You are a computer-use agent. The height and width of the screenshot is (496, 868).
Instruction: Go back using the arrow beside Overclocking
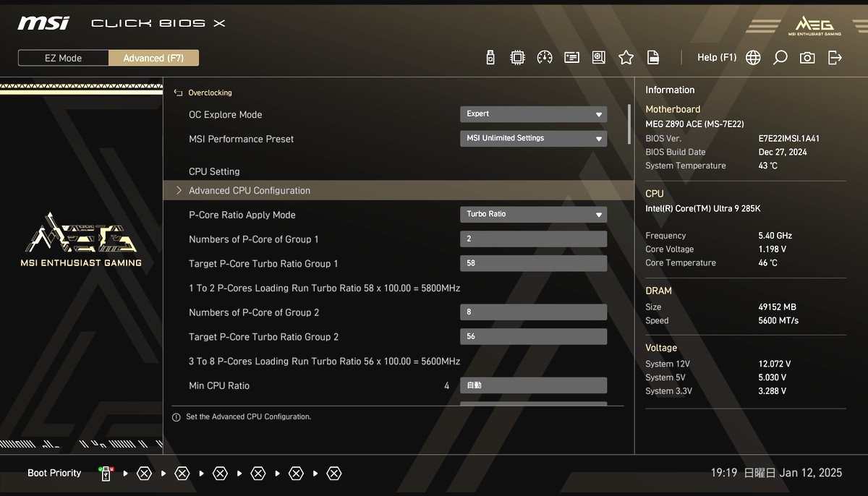pos(178,93)
